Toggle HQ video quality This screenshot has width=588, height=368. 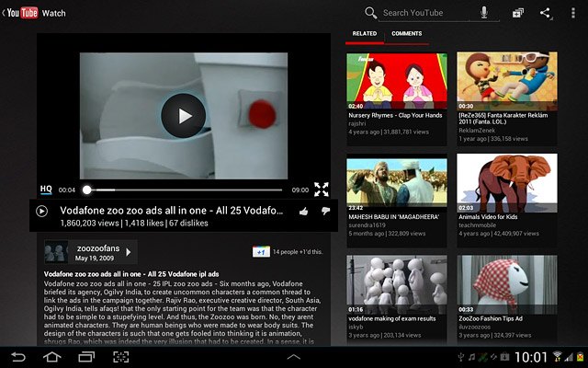46,190
